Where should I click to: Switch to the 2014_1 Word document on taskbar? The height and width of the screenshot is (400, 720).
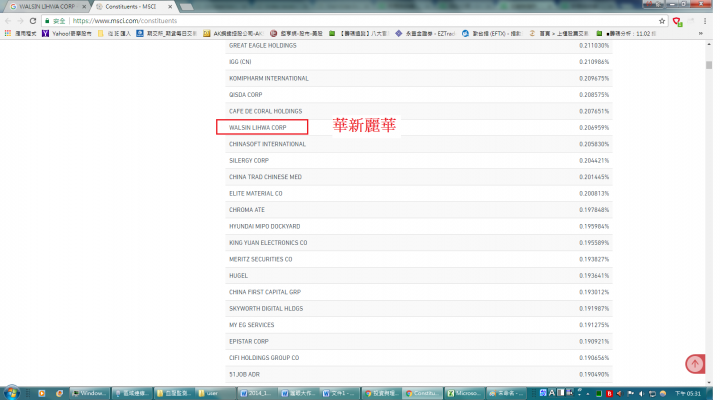click(x=257, y=393)
